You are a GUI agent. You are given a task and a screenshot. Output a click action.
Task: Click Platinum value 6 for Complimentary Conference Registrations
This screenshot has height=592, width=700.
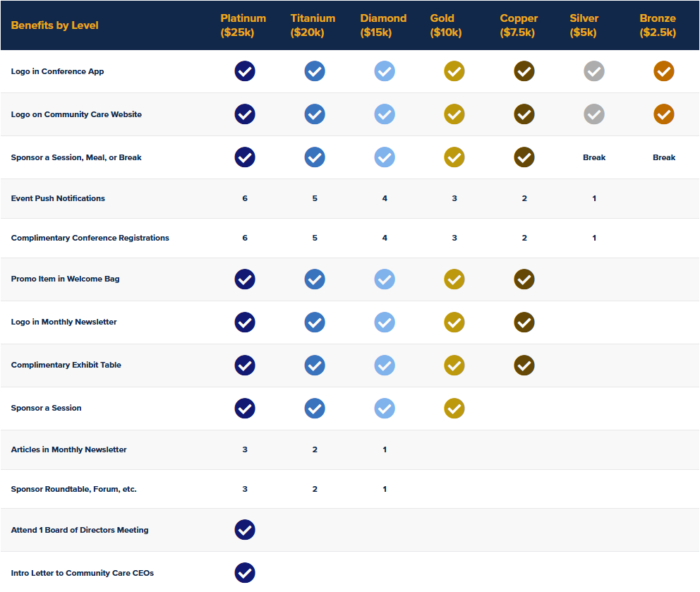click(x=245, y=238)
